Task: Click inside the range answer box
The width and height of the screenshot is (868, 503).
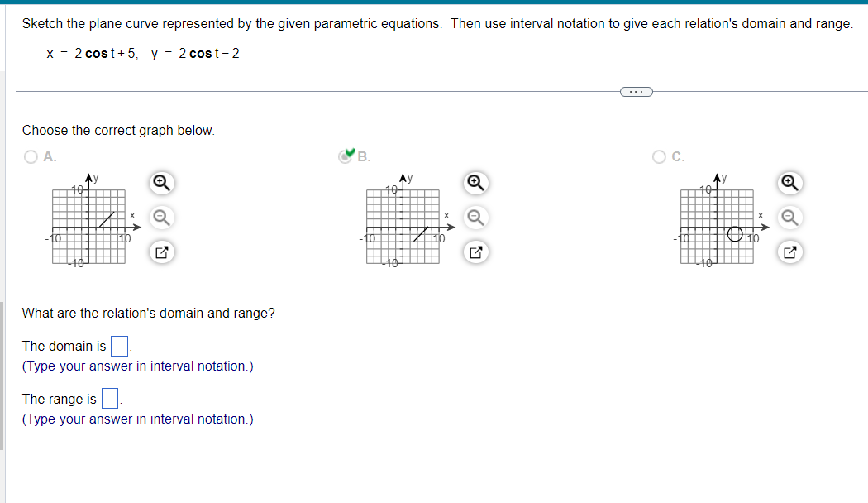Action: coord(108,398)
